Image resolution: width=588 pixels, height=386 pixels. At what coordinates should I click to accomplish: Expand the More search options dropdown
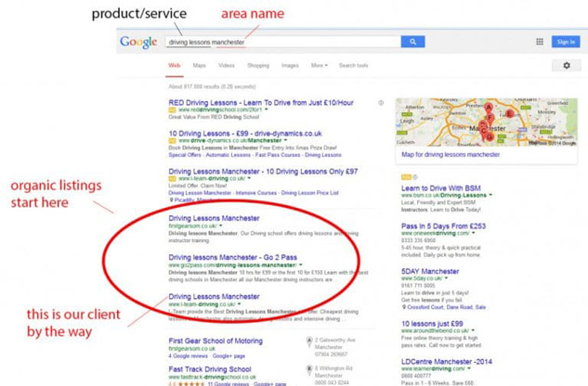tap(319, 66)
